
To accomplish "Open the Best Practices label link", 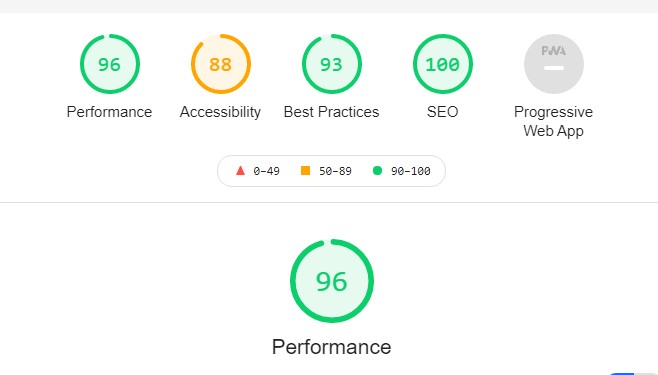I will (x=332, y=112).
